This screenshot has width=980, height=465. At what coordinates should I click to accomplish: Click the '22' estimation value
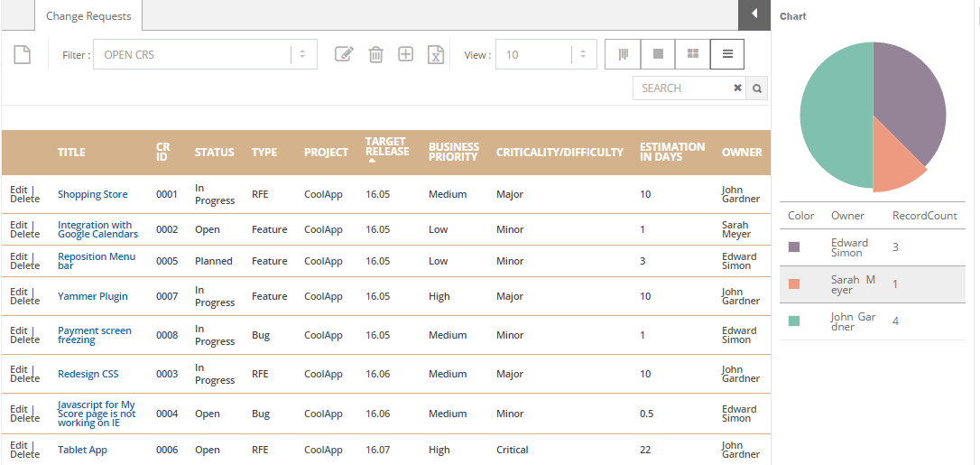point(645,450)
